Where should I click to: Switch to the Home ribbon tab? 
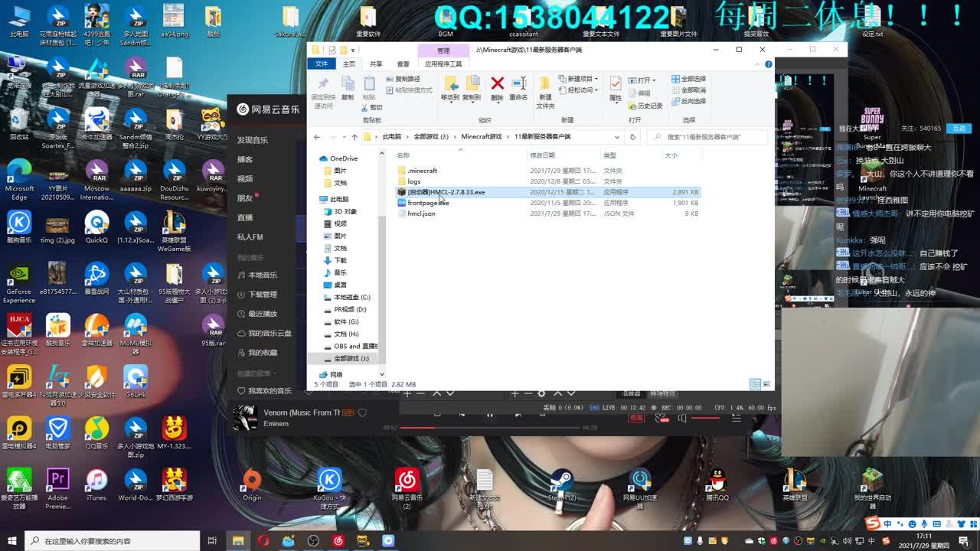tap(349, 64)
